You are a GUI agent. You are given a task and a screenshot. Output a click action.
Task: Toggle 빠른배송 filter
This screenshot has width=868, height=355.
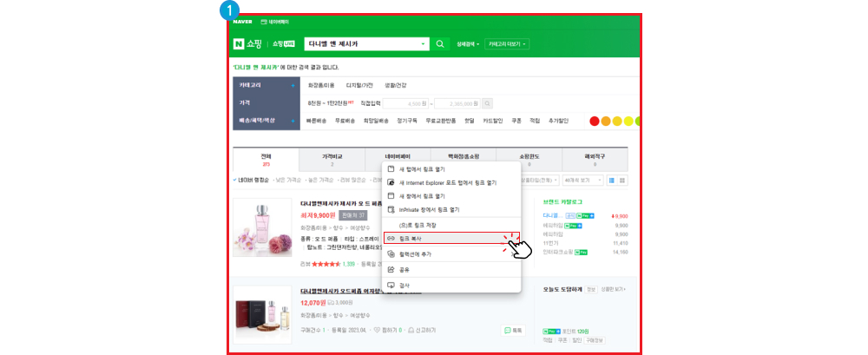coord(316,121)
